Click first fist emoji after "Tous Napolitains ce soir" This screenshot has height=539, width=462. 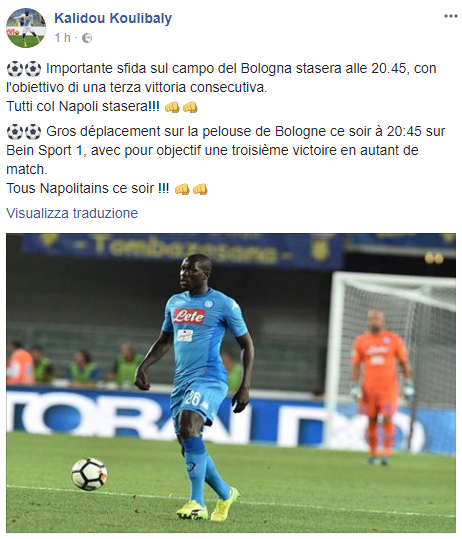coord(182,189)
